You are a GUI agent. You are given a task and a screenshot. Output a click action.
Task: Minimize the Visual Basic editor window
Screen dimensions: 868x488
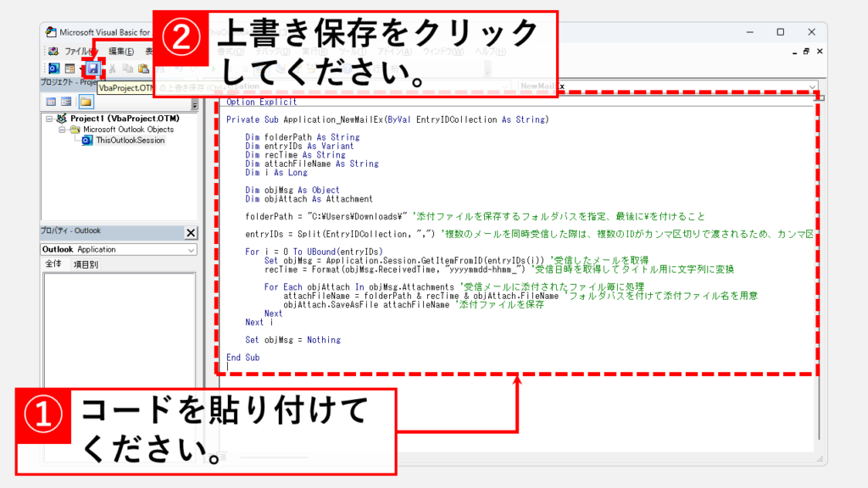750,32
